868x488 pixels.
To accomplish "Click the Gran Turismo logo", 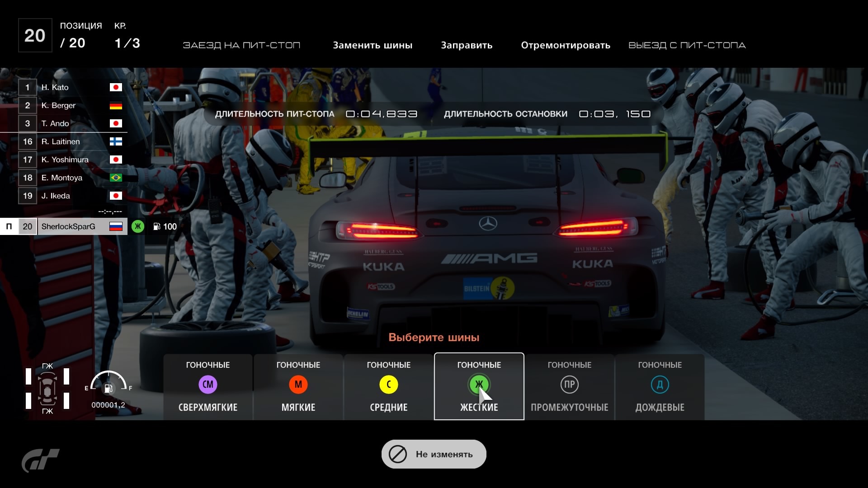I will 41,460.
